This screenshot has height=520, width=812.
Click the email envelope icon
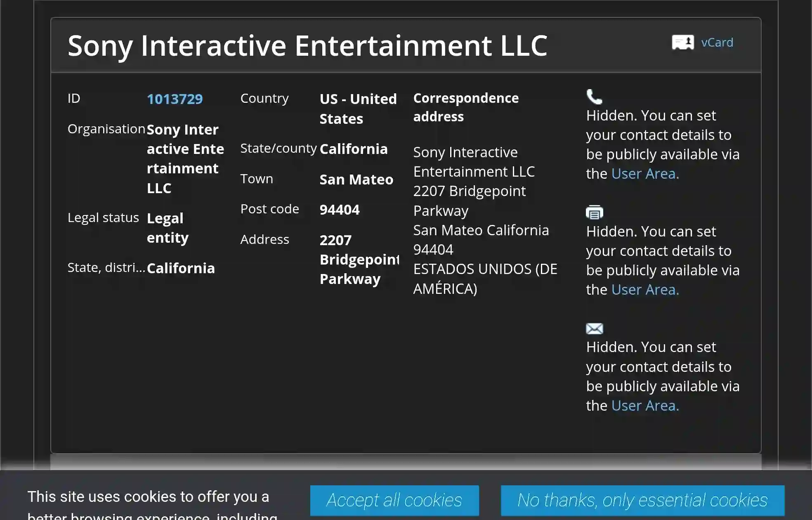[x=595, y=329]
